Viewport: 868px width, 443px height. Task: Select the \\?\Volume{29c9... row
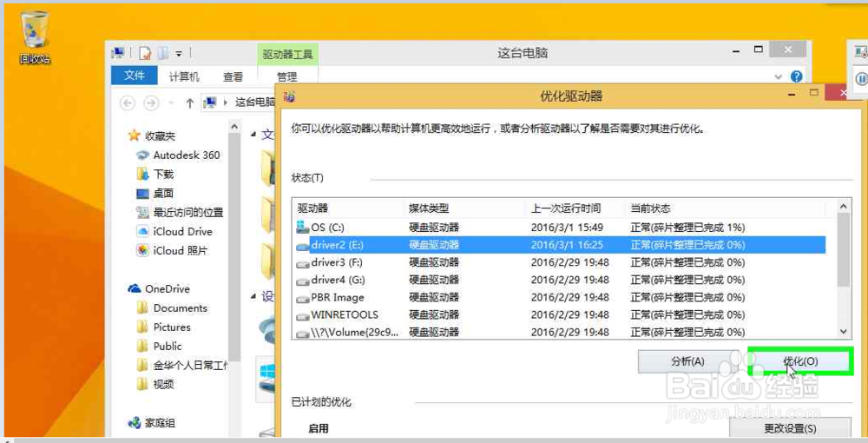(559, 332)
